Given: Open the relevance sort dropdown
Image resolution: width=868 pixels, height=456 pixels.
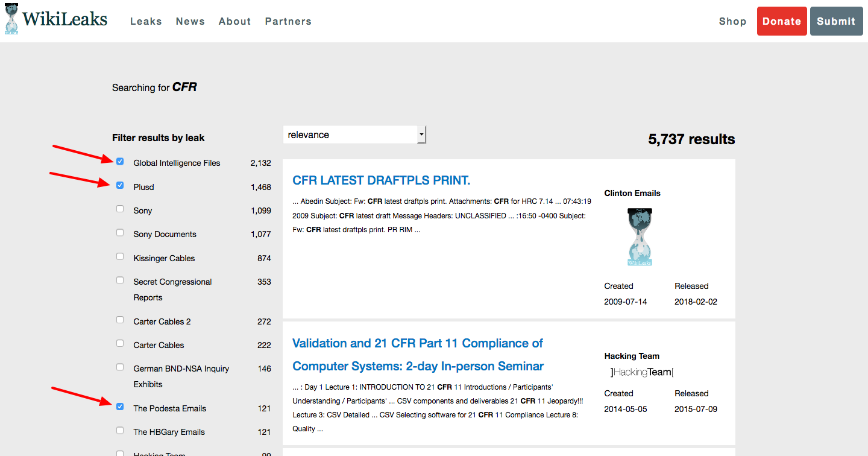Looking at the screenshot, I should click(x=354, y=135).
